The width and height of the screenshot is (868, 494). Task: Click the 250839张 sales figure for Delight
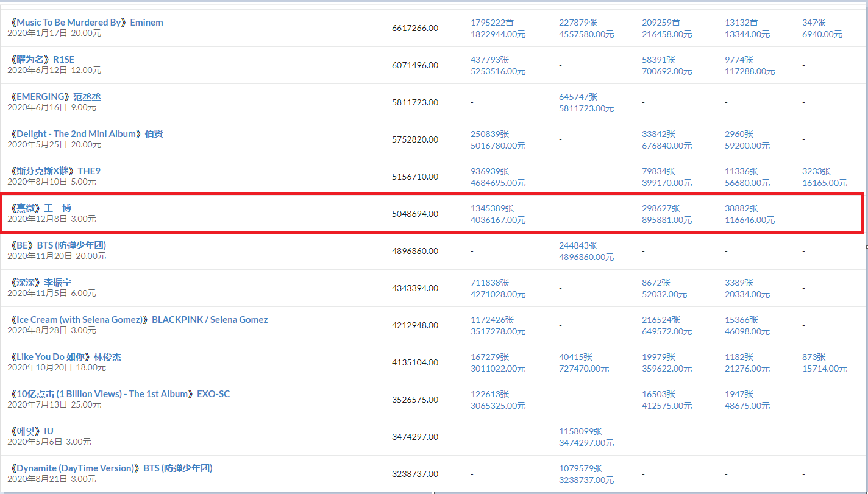click(490, 134)
